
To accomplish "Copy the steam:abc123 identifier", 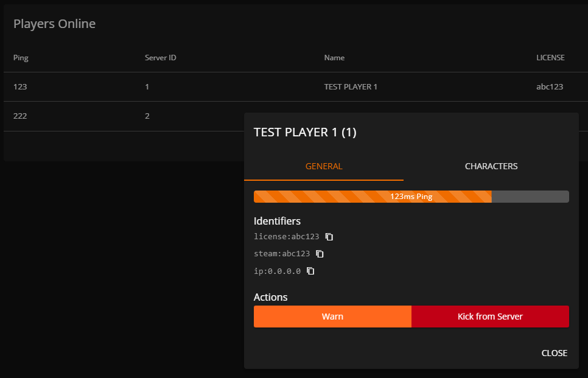I will click(320, 254).
